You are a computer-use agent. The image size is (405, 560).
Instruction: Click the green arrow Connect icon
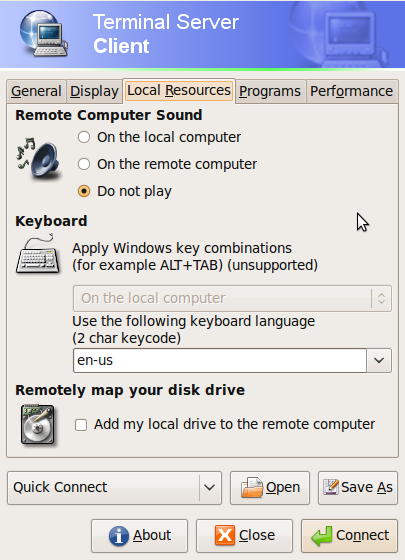point(321,536)
